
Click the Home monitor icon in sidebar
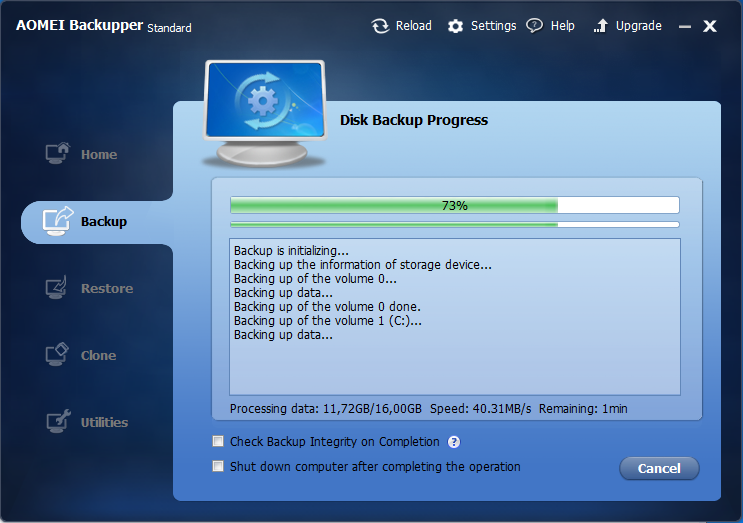58,153
